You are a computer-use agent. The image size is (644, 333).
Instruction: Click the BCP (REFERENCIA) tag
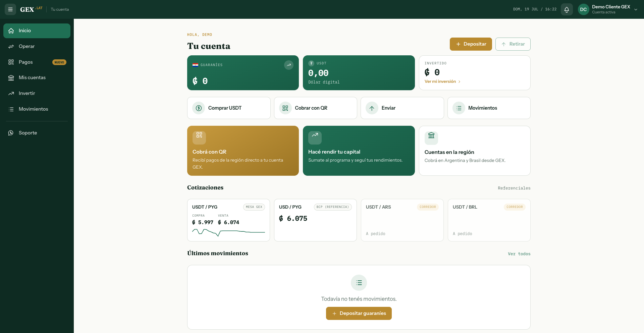(333, 207)
